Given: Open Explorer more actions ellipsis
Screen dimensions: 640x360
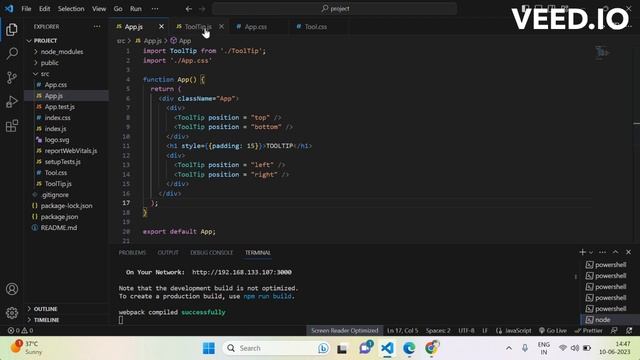Looking at the screenshot, I should (97, 27).
